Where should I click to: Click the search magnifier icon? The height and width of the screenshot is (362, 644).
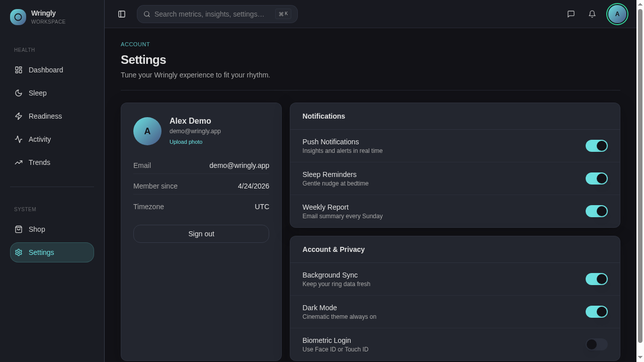(147, 14)
